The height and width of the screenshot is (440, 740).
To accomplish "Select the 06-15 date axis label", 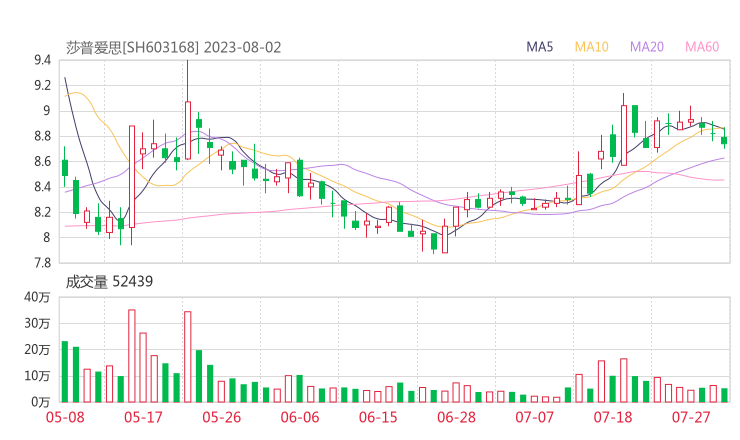I will point(377,416).
